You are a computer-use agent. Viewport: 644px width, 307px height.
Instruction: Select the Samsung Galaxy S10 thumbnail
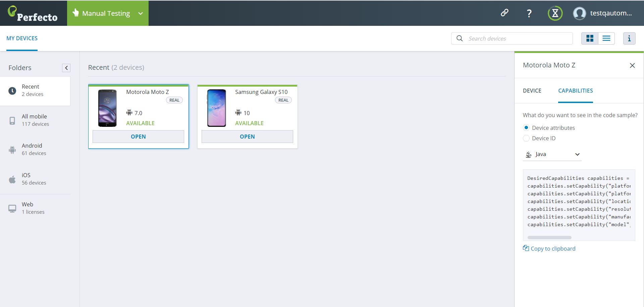[x=216, y=108]
